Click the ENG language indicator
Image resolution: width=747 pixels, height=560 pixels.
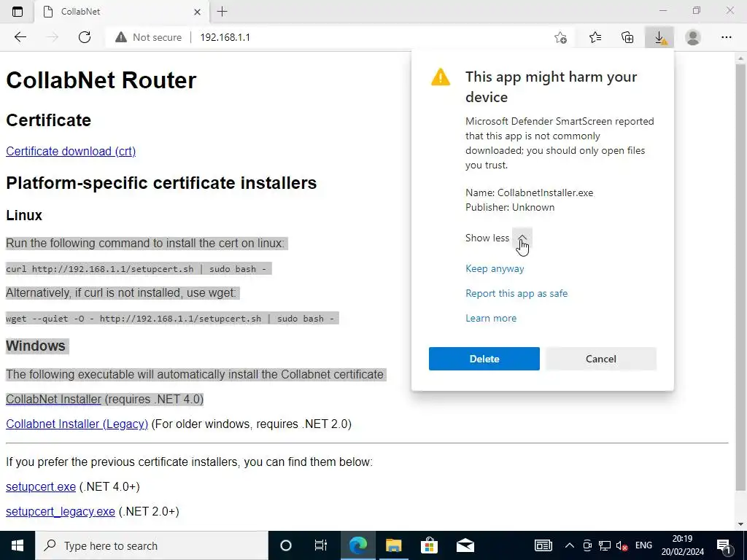(x=643, y=545)
